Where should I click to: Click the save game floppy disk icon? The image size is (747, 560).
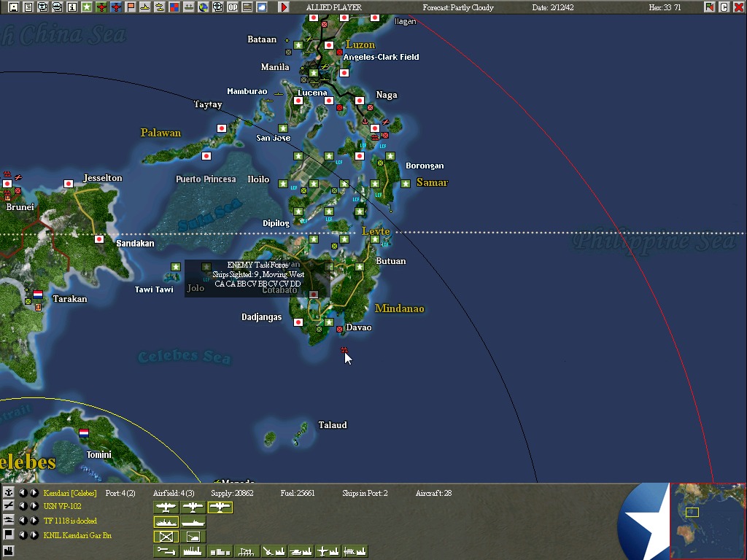pyautogui.click(x=13, y=7)
